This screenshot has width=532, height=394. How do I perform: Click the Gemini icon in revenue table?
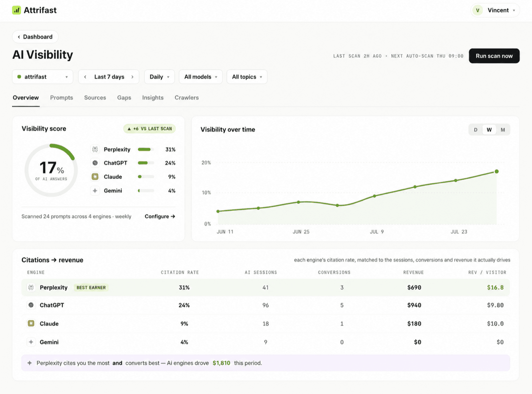31,342
